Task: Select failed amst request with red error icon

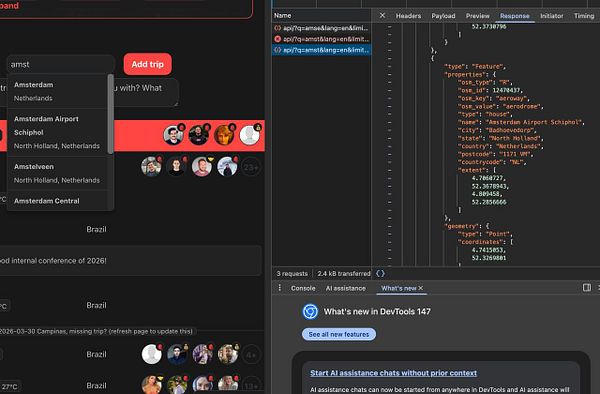Action: pyautogui.click(x=321, y=39)
